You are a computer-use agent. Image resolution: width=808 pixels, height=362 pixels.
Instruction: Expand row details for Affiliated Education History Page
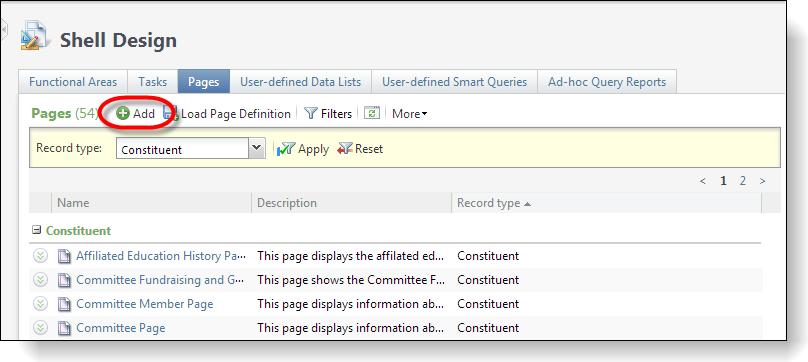(x=41, y=256)
